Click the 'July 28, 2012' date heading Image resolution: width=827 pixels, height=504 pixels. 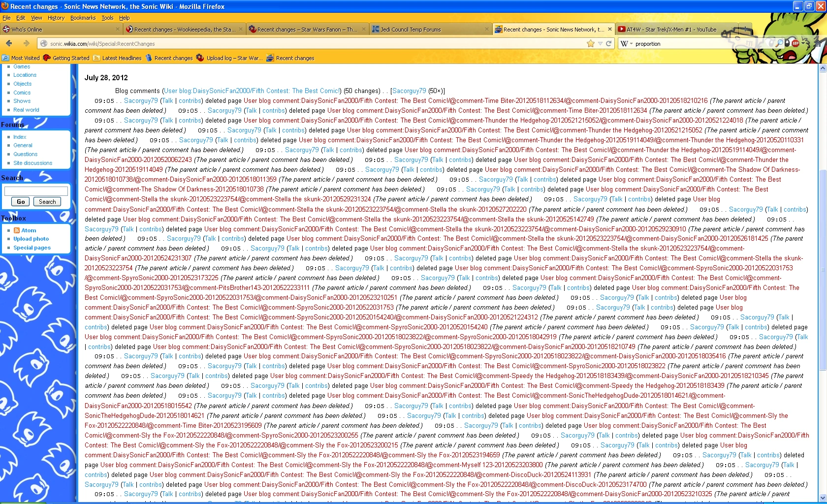(106, 78)
